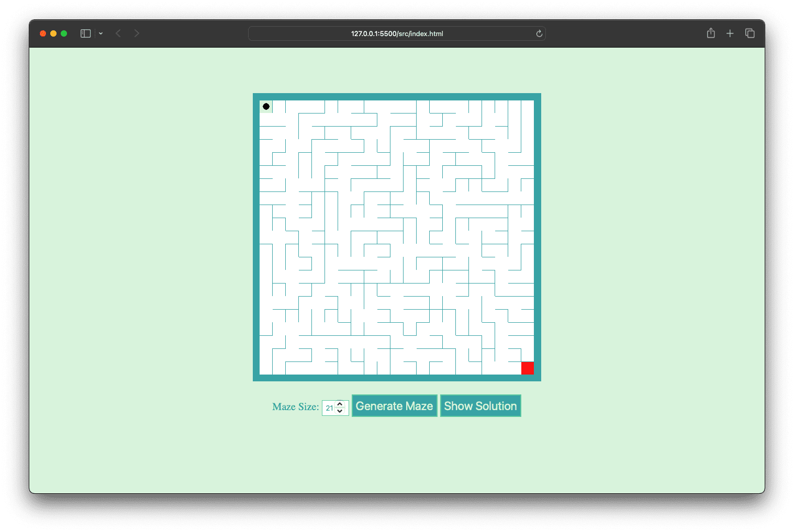
Task: Click the yellow minimize traffic light button
Action: point(53,33)
